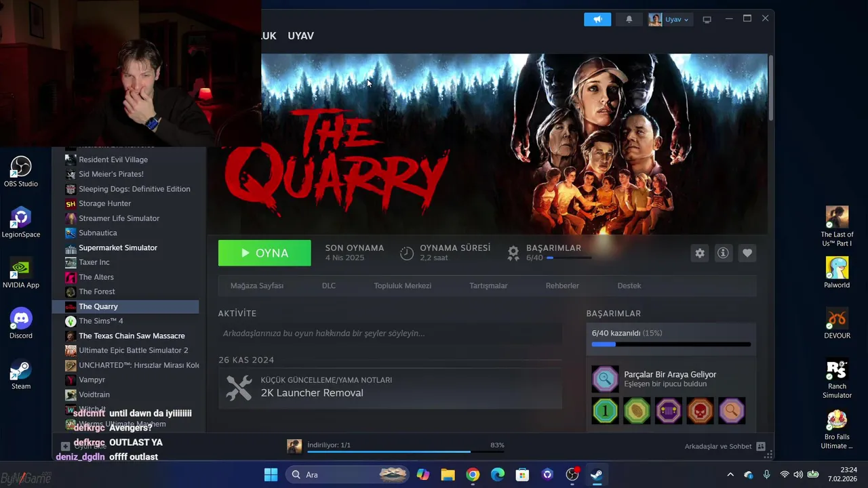Screen dimensions: 868x488
Task: Click the Steam page vertical scrollbar
Action: pos(770,87)
